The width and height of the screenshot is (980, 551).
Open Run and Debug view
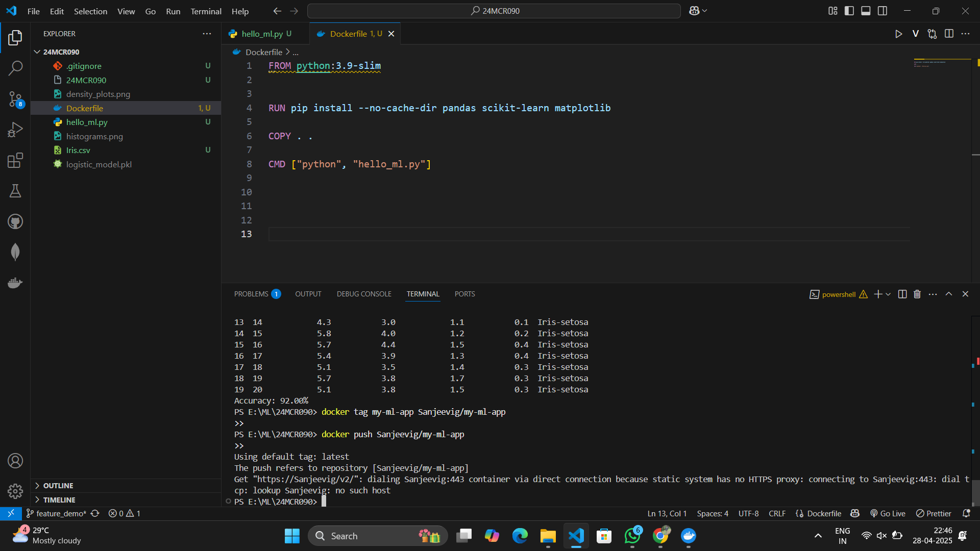click(15, 130)
